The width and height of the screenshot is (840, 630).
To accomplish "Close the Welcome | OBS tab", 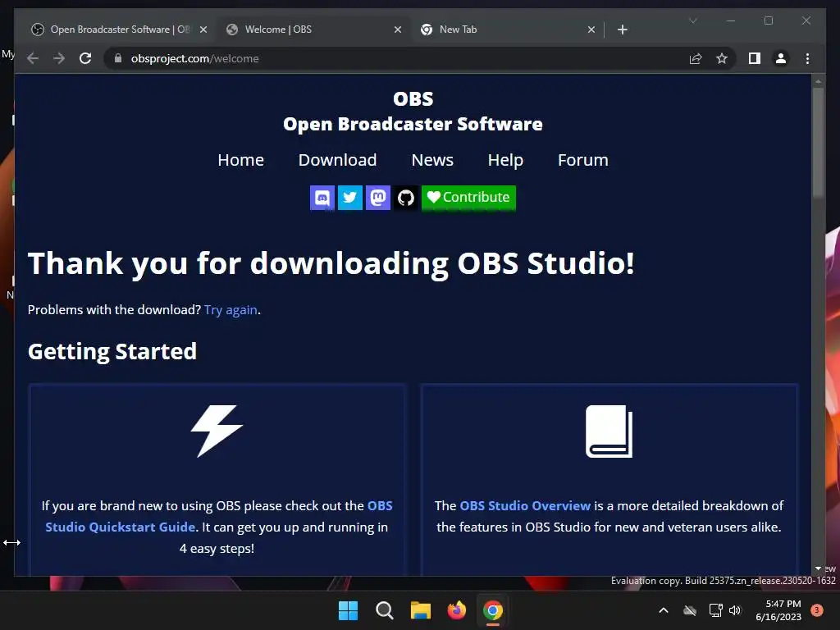I will (398, 30).
